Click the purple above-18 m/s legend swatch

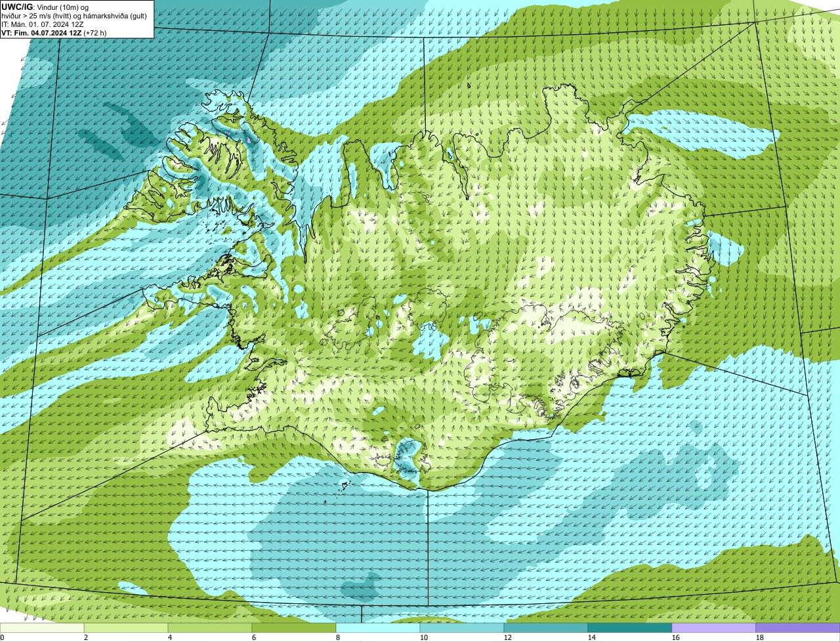[x=798, y=628]
